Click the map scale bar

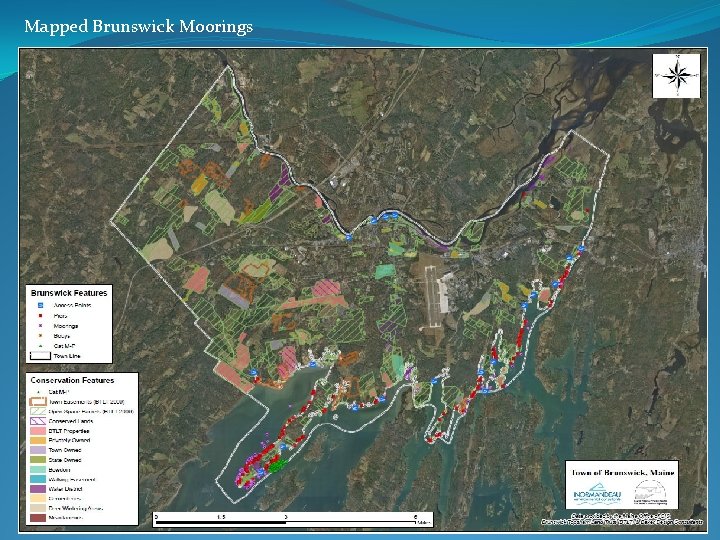(x=292, y=519)
